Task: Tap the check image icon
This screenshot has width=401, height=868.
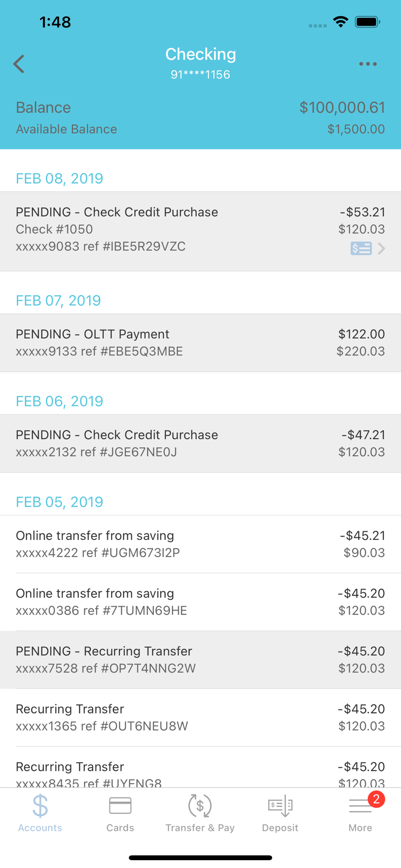Action: coord(361,248)
